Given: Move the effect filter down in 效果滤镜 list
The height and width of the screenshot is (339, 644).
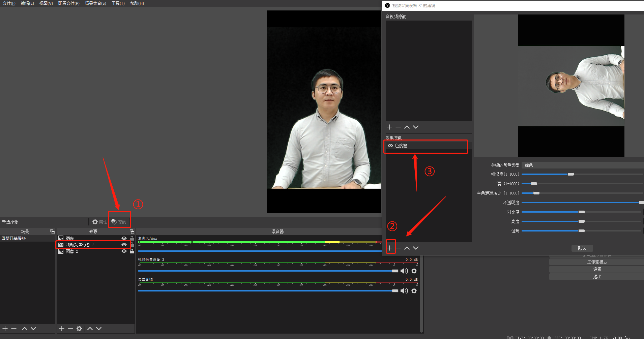Looking at the screenshot, I should [416, 248].
